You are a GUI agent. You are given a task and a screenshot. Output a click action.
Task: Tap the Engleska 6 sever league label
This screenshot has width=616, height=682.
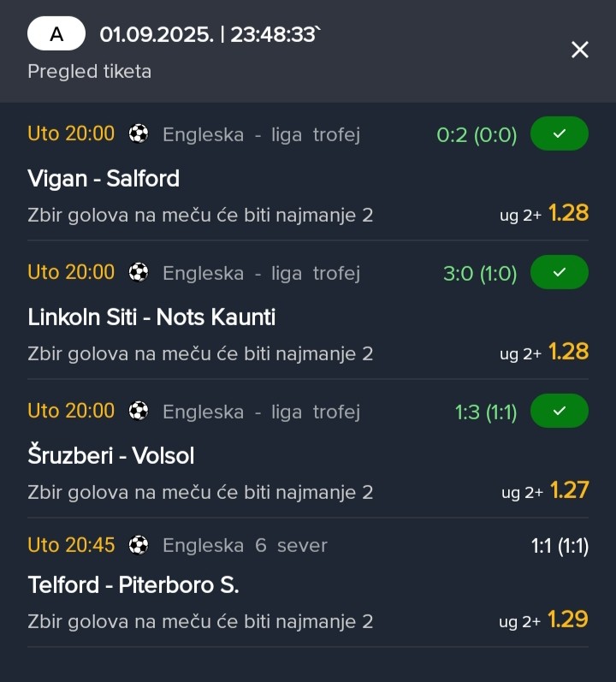point(245,545)
